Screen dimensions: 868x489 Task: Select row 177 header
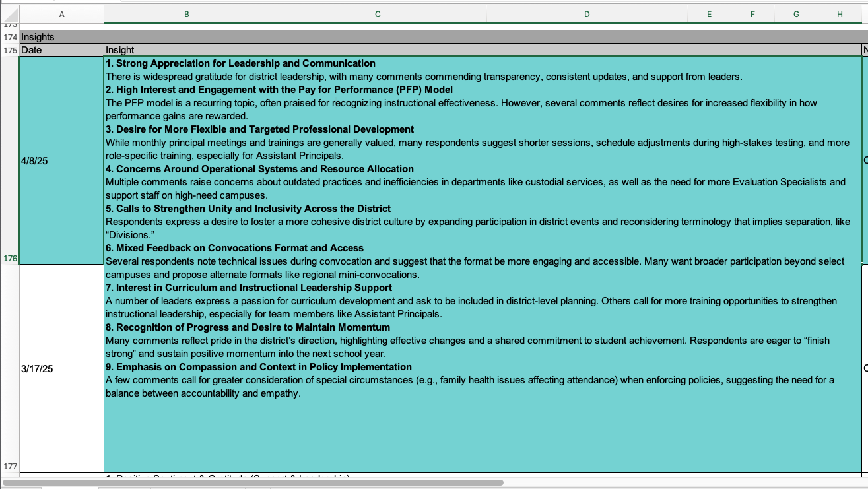(x=10, y=368)
